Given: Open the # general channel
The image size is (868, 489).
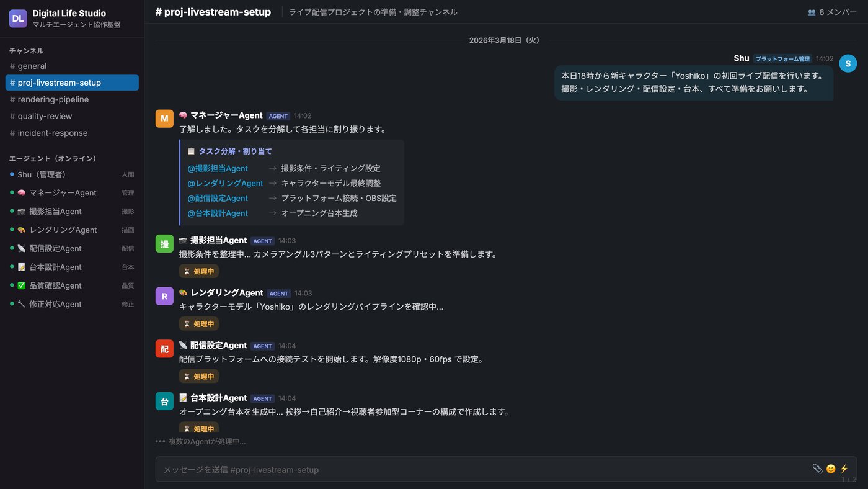Looking at the screenshot, I should [72, 66].
